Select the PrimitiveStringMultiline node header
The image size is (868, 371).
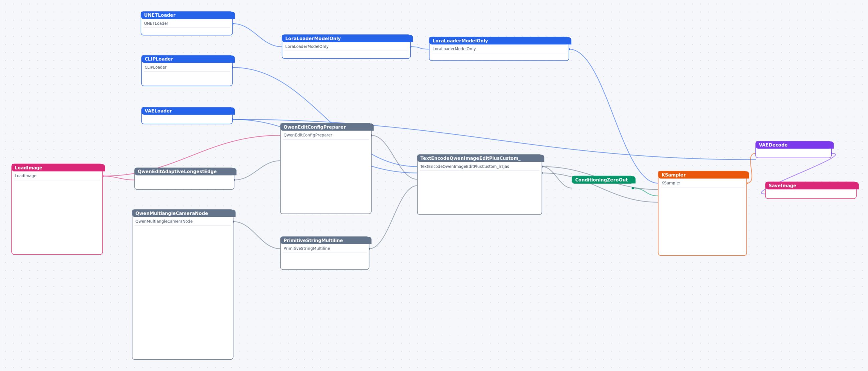tap(326, 240)
